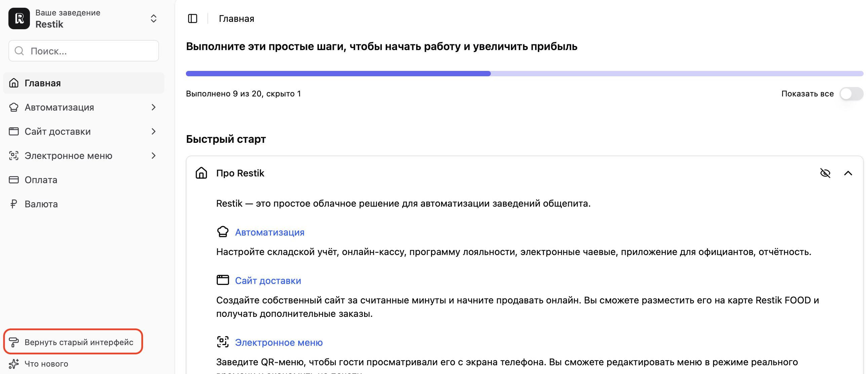Click the setup progress bar
Viewport: 868px width, 374px height.
click(524, 74)
